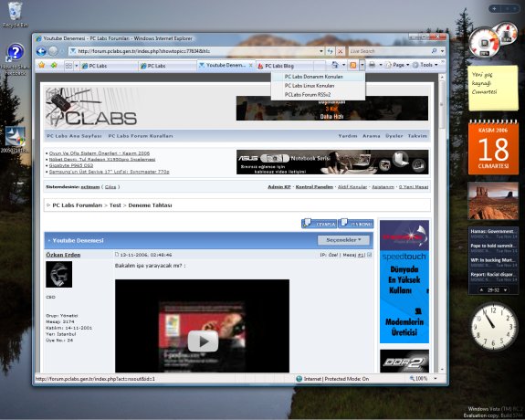This screenshot has width=525, height=420.
Task: Open the Favorites Center star icon
Action: [x=41, y=65]
